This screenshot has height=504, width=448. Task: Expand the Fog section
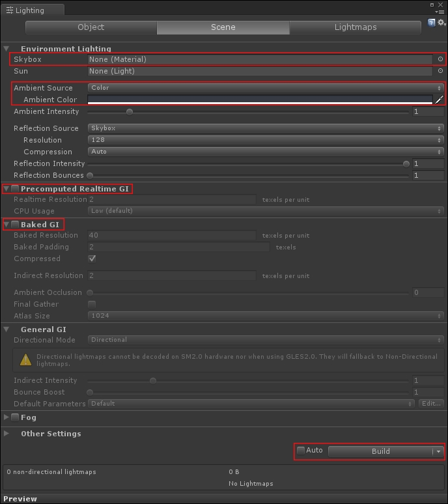6,417
